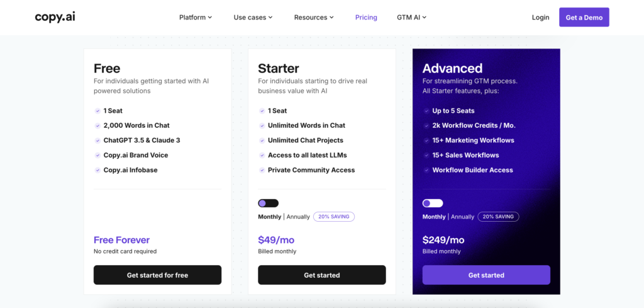644x308 pixels.
Task: Click checkmark icon beside ChatGPT 3.5 & Claude 3
Action: 97,140
